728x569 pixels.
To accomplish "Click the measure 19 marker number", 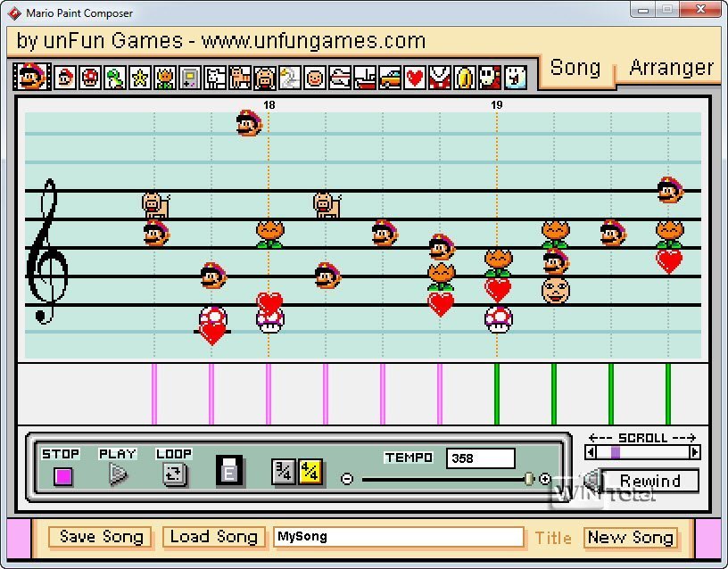I will coord(497,105).
